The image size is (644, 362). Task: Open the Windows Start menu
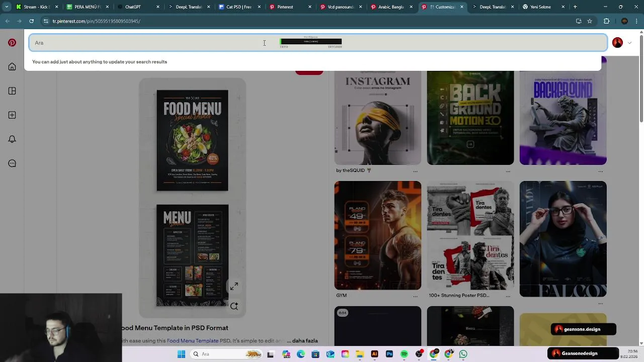181,354
